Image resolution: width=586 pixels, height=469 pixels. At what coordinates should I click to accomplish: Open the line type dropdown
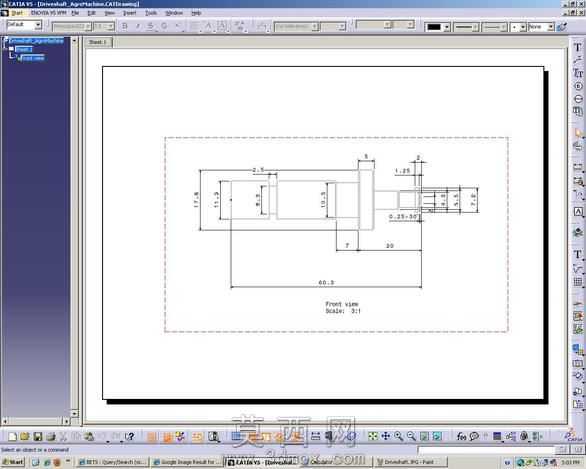pos(503,27)
